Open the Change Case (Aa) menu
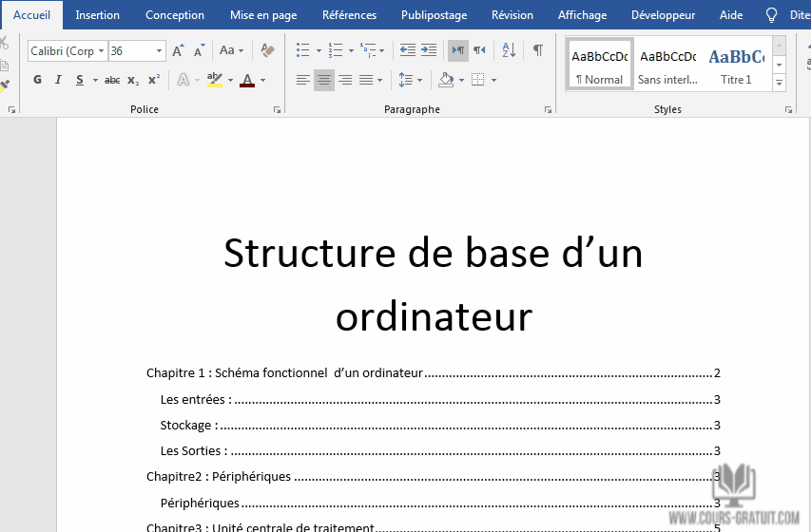This screenshot has width=811, height=532. pyautogui.click(x=231, y=50)
